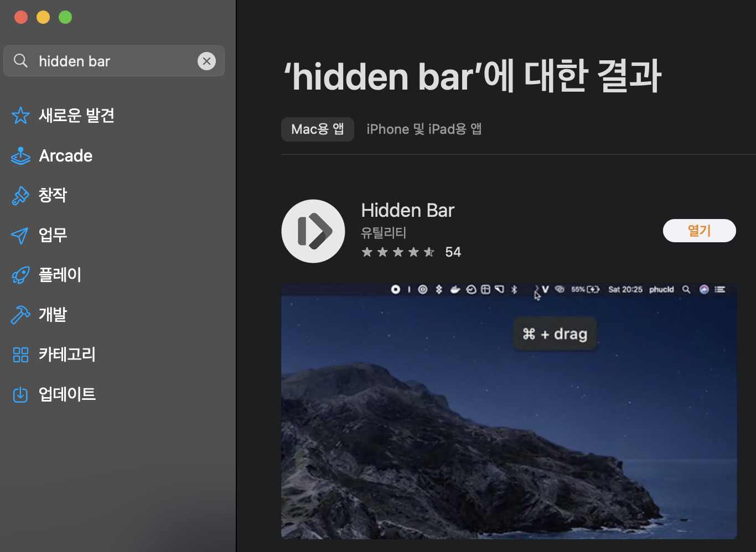Open the 업데이트 section
This screenshot has height=552, width=756.
click(67, 394)
